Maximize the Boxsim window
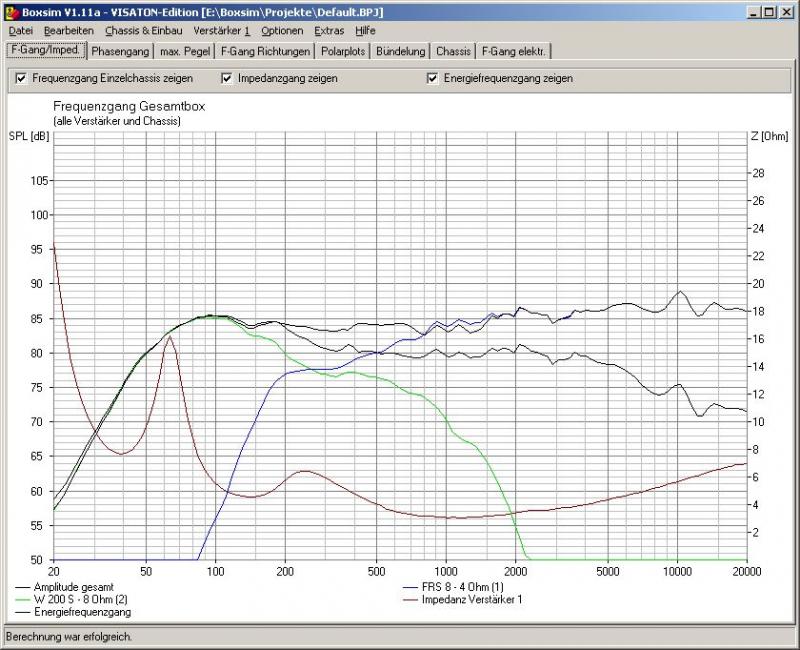The image size is (800, 650). [769, 12]
